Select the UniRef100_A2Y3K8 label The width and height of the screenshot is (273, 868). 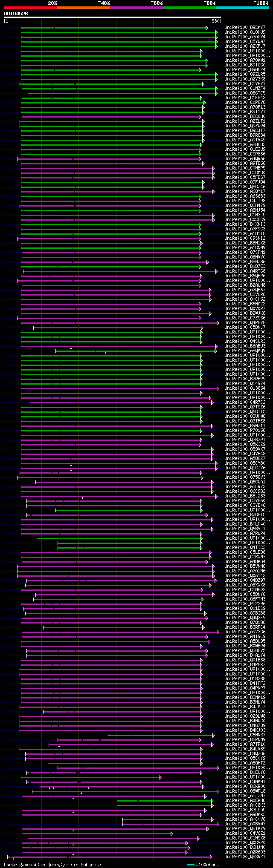click(245, 79)
